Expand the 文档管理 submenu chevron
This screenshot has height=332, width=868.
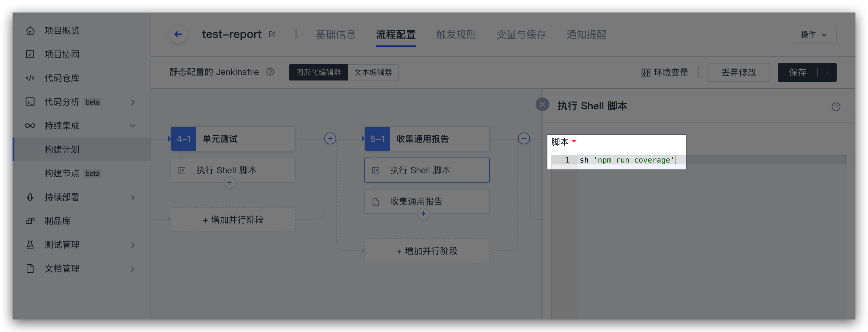[x=133, y=269]
